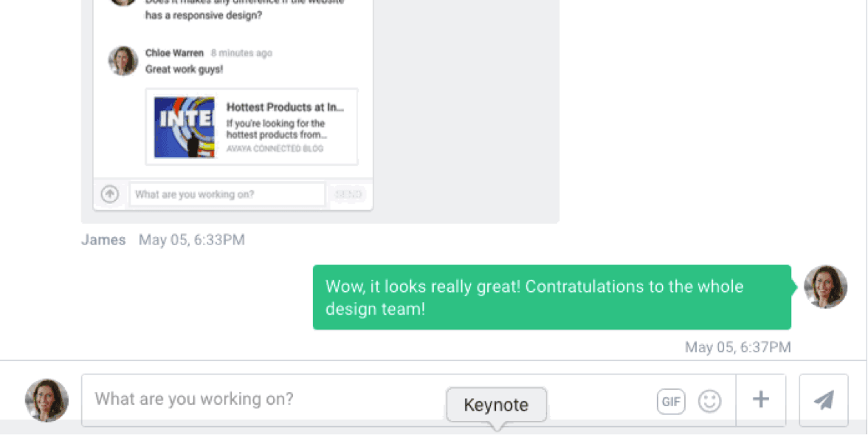Click the Chloe Warren name
The height and width of the screenshot is (435, 868).
(173, 53)
